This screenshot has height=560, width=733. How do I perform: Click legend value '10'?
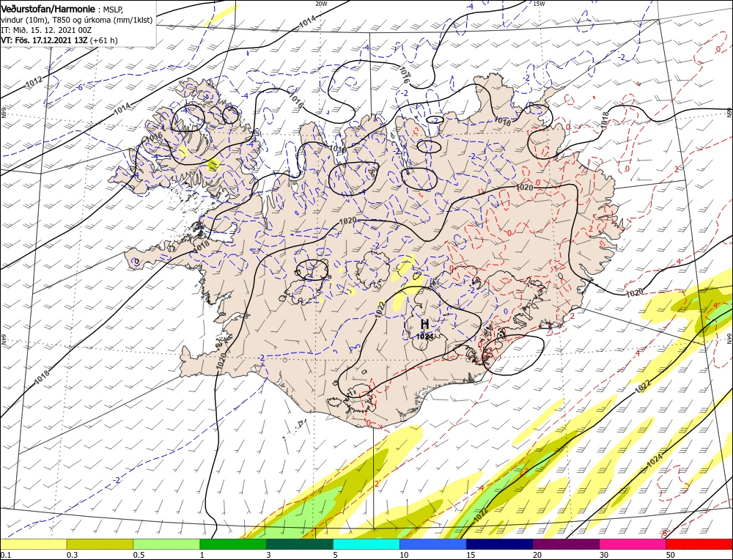pos(405,555)
